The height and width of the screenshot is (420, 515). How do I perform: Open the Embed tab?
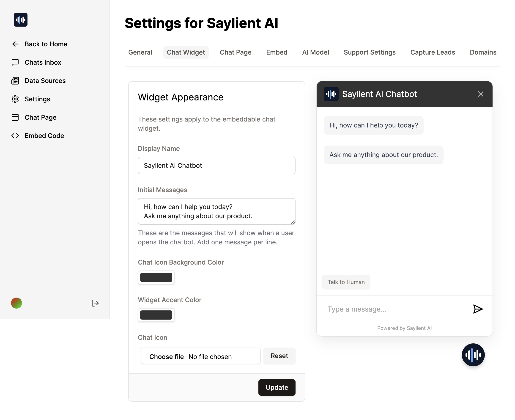coord(277,52)
